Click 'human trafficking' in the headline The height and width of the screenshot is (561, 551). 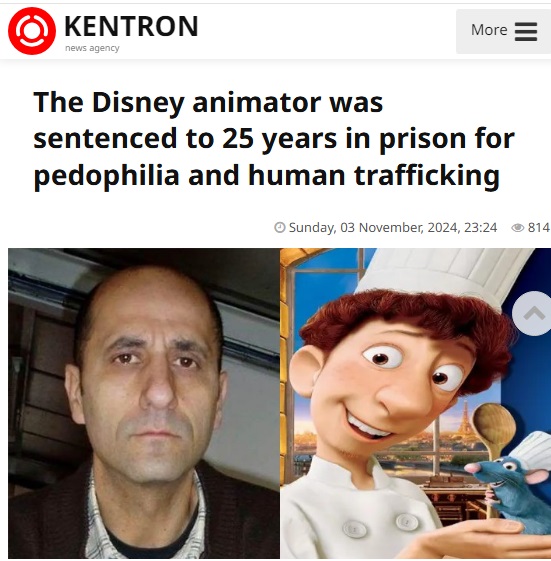point(374,176)
